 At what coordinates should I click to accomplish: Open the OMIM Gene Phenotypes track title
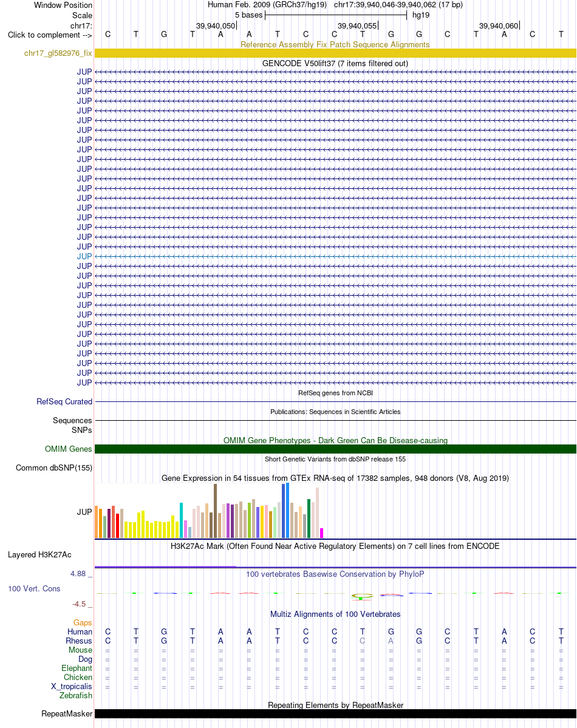click(335, 440)
